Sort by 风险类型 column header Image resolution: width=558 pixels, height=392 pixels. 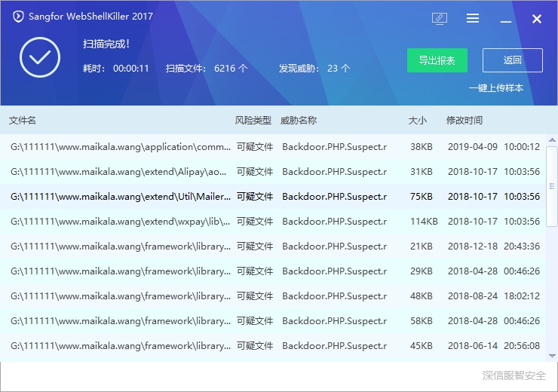click(253, 120)
